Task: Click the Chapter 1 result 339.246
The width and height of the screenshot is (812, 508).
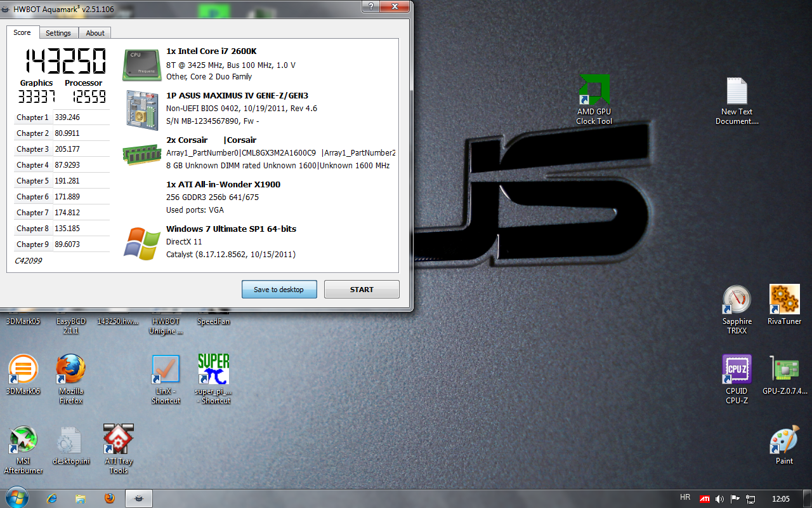Action: pyautogui.click(x=67, y=117)
